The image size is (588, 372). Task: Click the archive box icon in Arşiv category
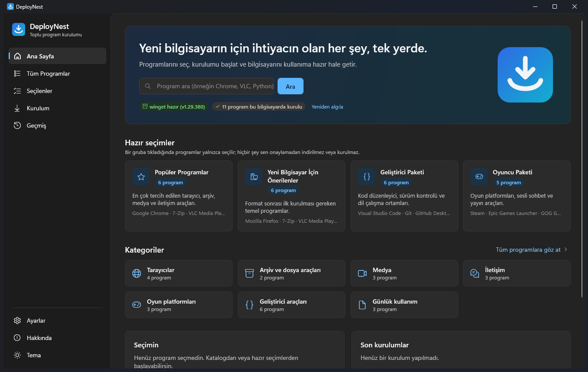[249, 273]
